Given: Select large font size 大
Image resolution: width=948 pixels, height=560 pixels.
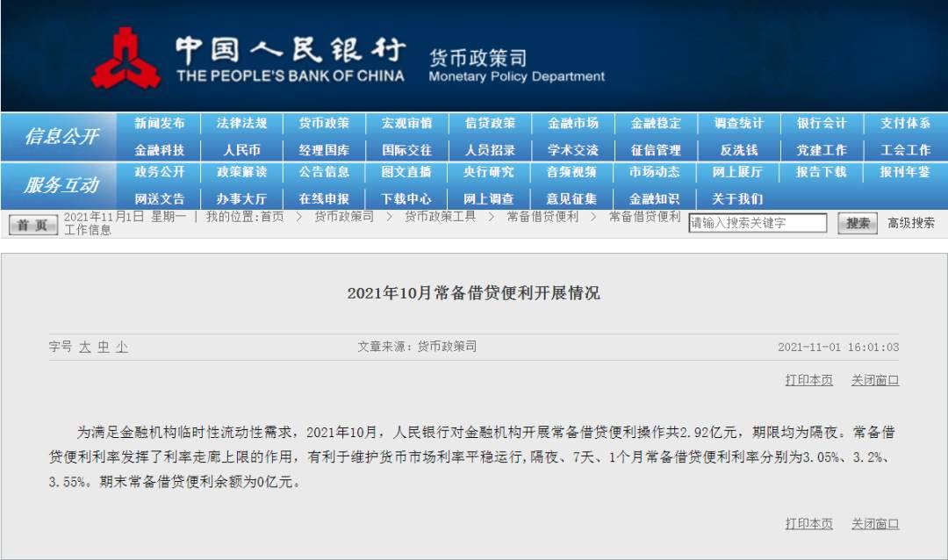Looking at the screenshot, I should tap(84, 347).
